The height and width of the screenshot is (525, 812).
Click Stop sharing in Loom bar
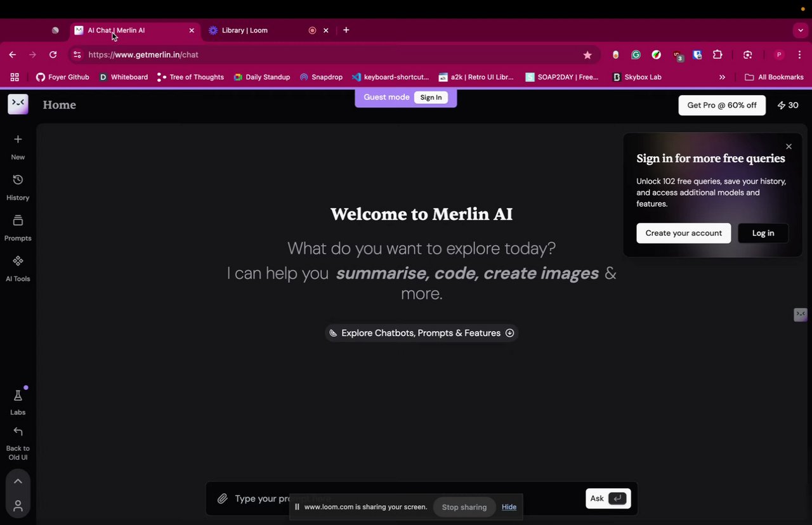click(x=464, y=507)
